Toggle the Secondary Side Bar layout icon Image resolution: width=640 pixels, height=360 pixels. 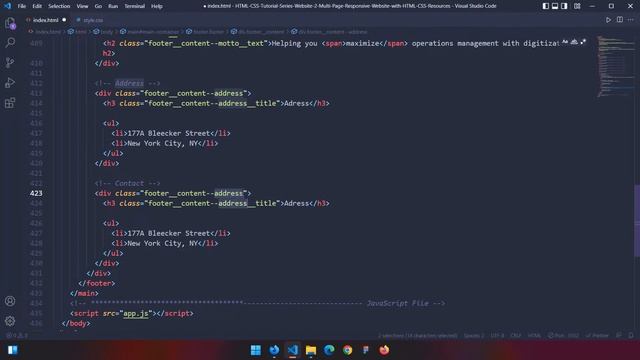point(564,6)
